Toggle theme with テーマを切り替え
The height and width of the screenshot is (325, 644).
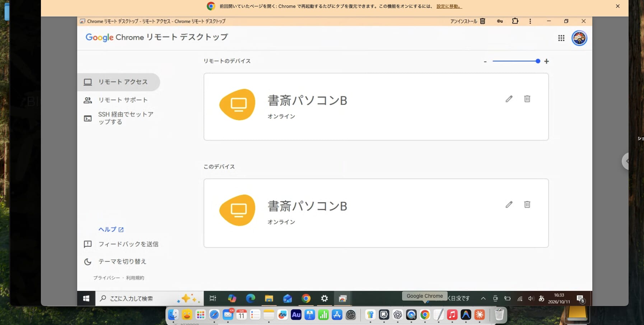click(x=115, y=261)
